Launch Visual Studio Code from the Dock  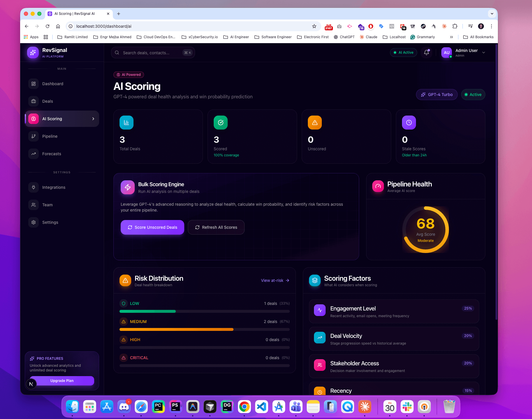pos(261,406)
